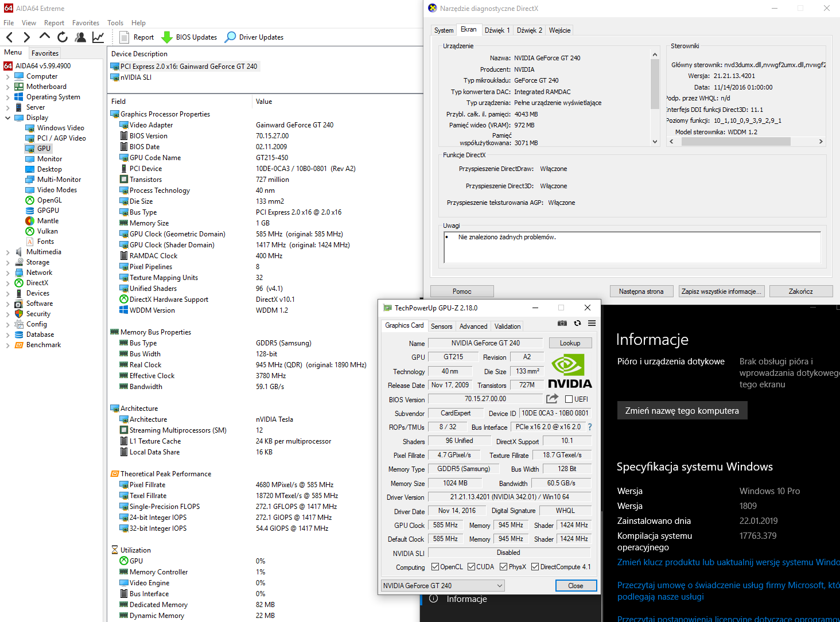Click the Lookup button in GPU-Z

click(x=570, y=343)
